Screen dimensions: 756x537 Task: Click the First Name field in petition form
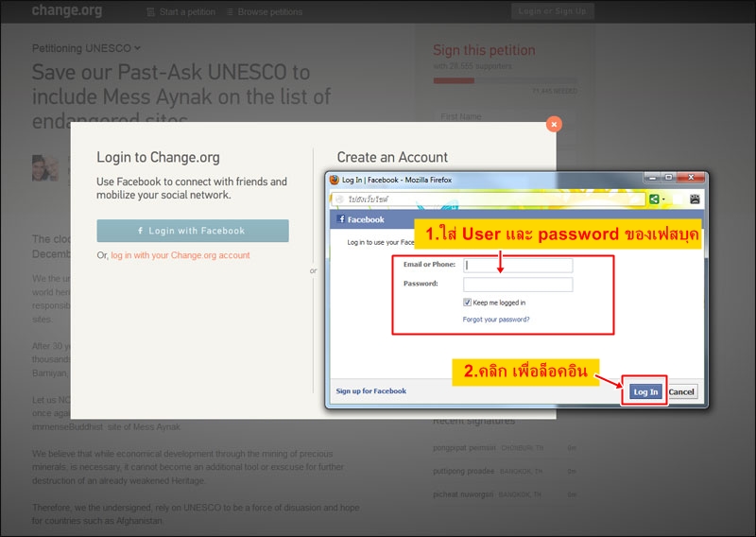505,117
